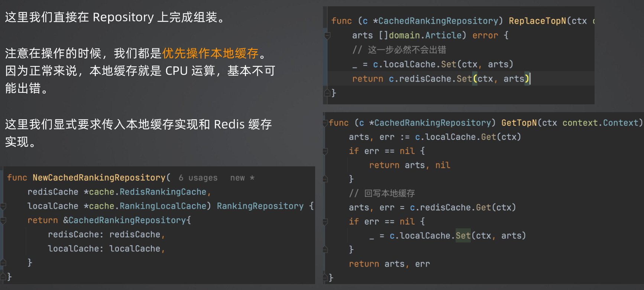Click the RankingLocalCache type reference
Viewport: 644px width, 290px height.
click(163, 206)
